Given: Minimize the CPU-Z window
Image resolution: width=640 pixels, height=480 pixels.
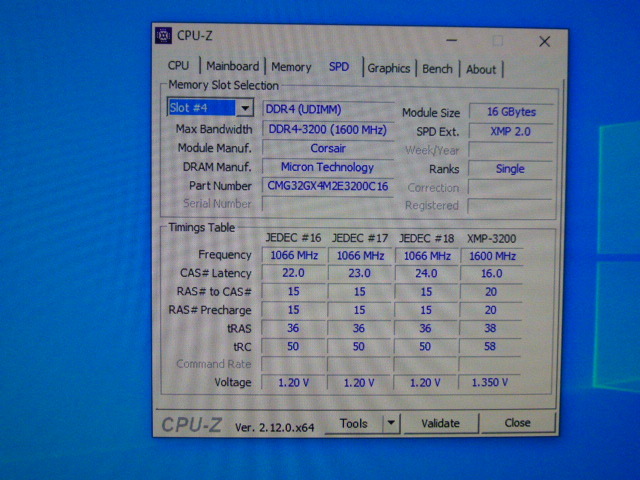Looking at the screenshot, I should coord(451,40).
